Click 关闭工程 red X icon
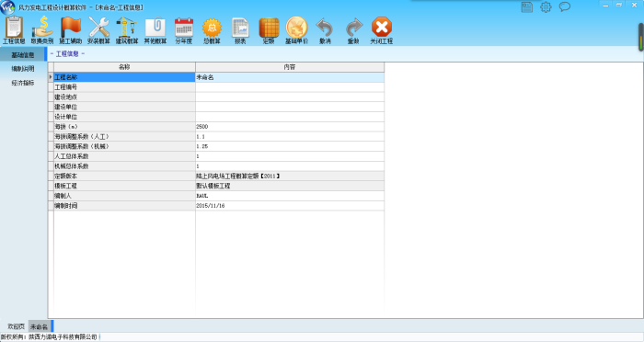Viewport: 644px width, 342px height. tap(382, 30)
